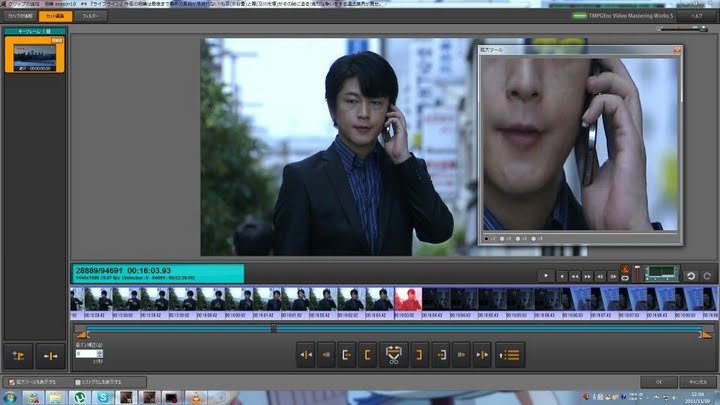Click the audio correction stepper arrows
Image resolution: width=720 pixels, height=405 pixels.
pos(100,354)
